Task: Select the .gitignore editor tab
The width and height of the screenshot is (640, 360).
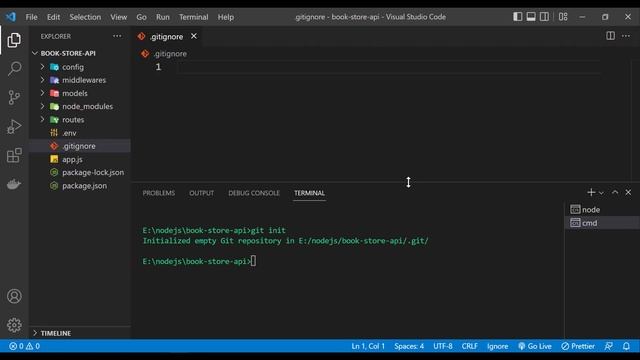Action: [167, 36]
